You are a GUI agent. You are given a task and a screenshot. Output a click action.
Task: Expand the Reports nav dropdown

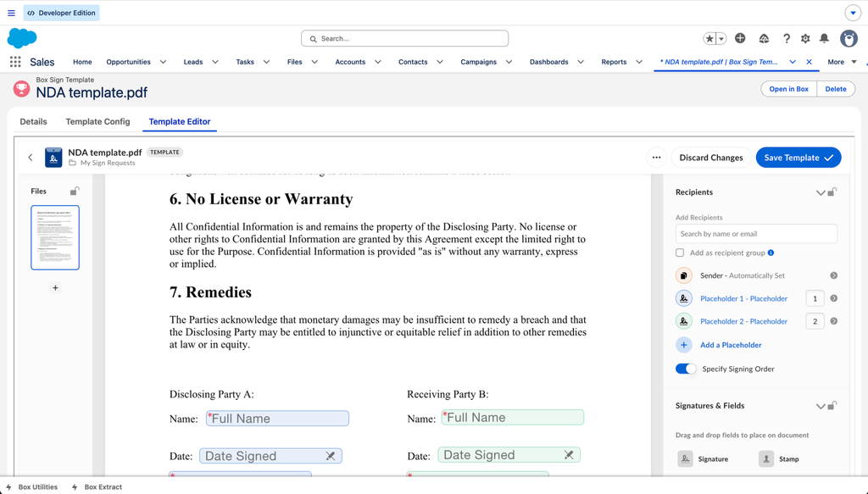[x=639, y=62]
